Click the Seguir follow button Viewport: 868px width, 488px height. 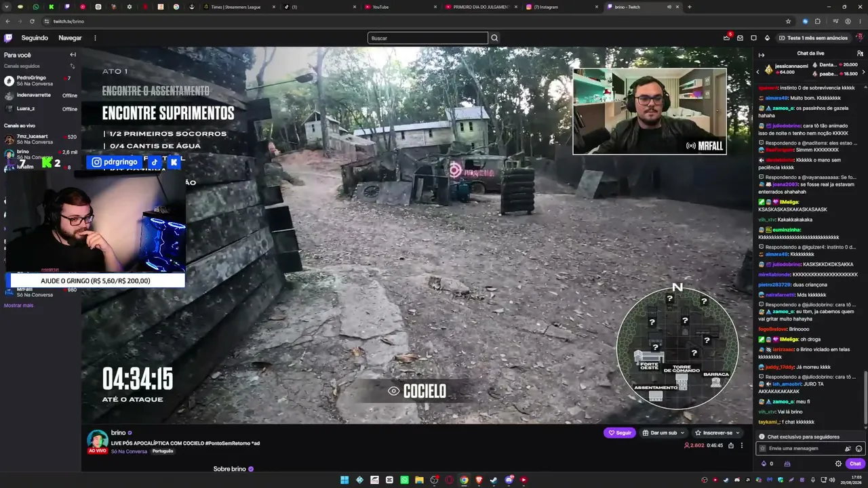coord(620,432)
